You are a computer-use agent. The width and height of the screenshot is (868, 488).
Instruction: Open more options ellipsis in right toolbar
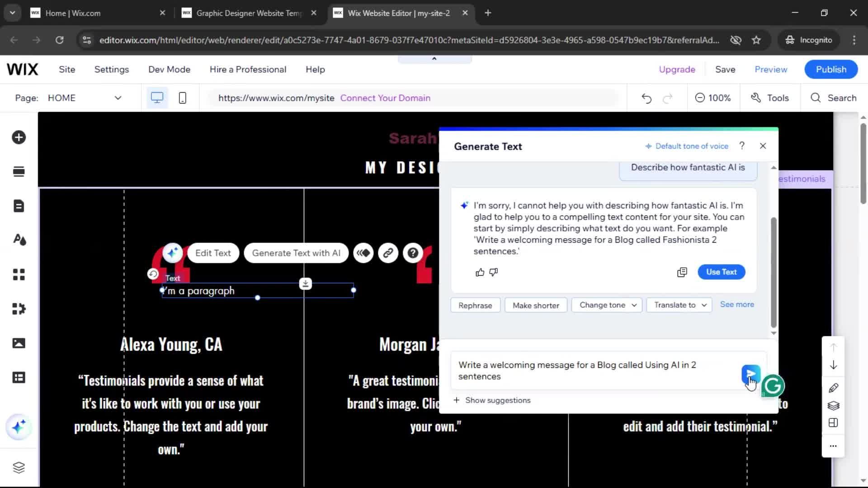tap(833, 446)
